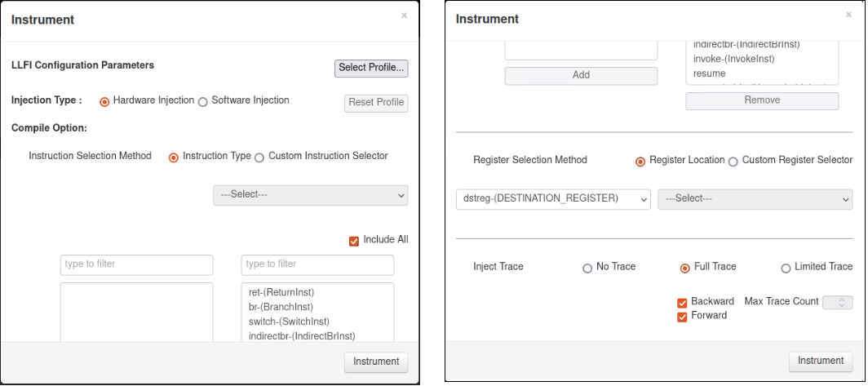This screenshot has height=386, width=868.
Task: Close the left Instrument dialog
Action: point(404,16)
